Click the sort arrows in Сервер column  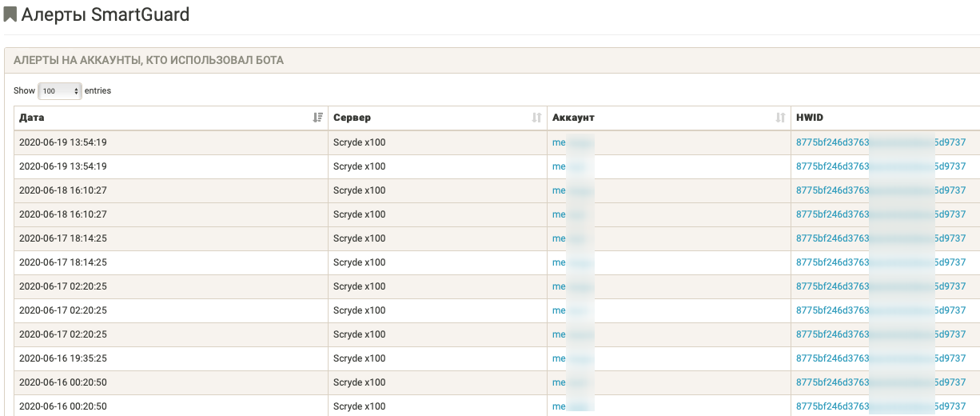(536, 118)
